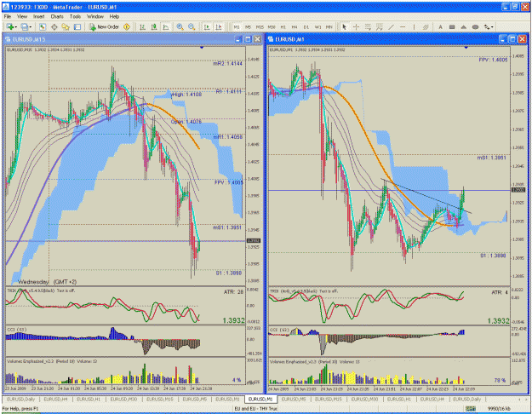Viewport: 532px width, 414px height.
Task: Click the chart shift marker in M1 chart
Action: [x=466, y=48]
